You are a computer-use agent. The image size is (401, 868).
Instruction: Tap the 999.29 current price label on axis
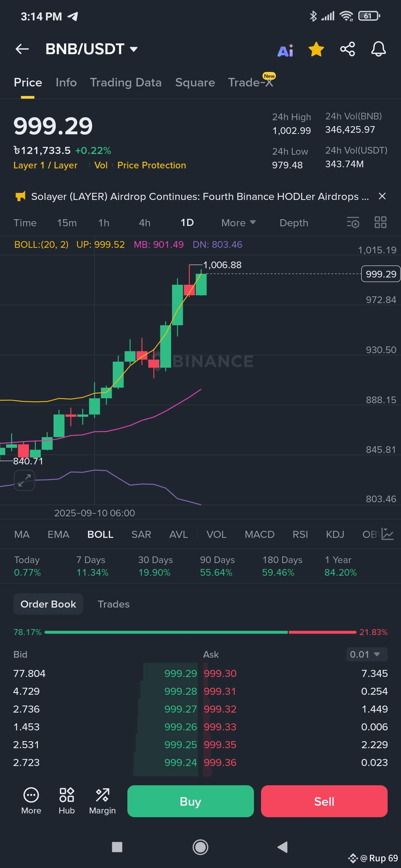(x=381, y=274)
